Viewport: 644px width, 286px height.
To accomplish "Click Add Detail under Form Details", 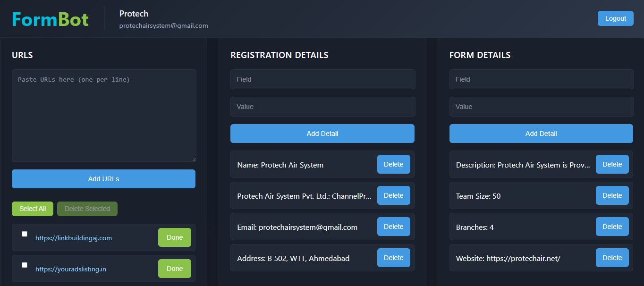I will coord(541,134).
